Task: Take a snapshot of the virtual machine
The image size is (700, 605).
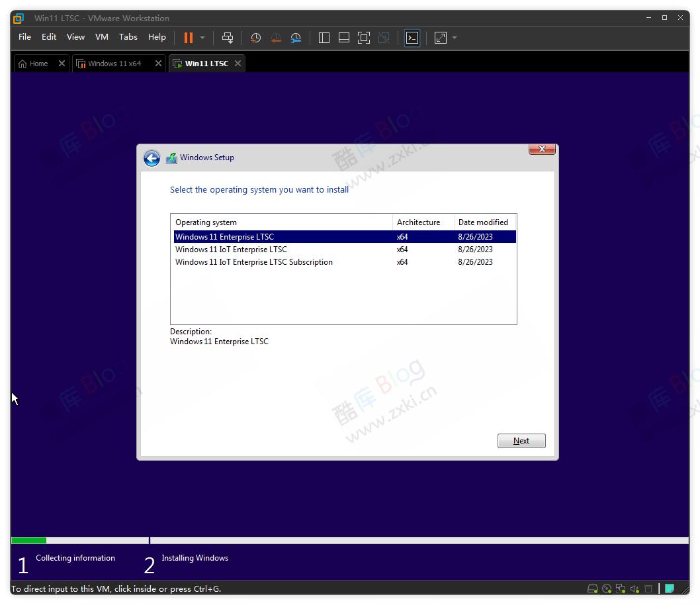Action: click(255, 38)
